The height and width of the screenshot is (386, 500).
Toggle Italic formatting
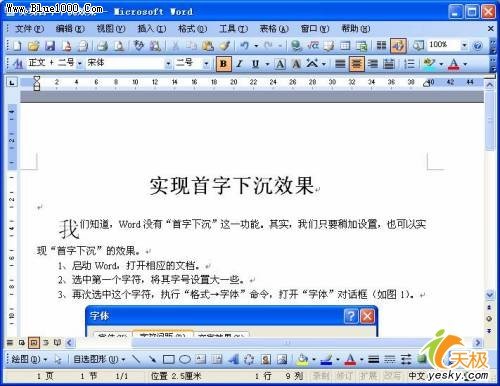[239, 63]
